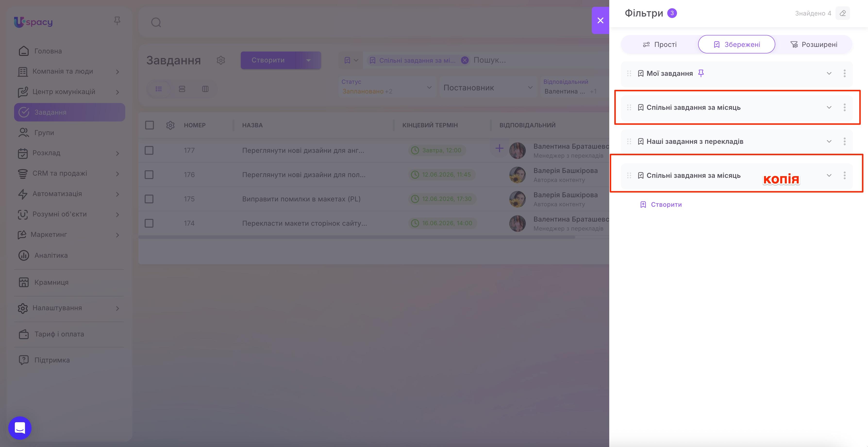Check the box for task 174
This screenshot has height=447, width=868.
tap(149, 223)
